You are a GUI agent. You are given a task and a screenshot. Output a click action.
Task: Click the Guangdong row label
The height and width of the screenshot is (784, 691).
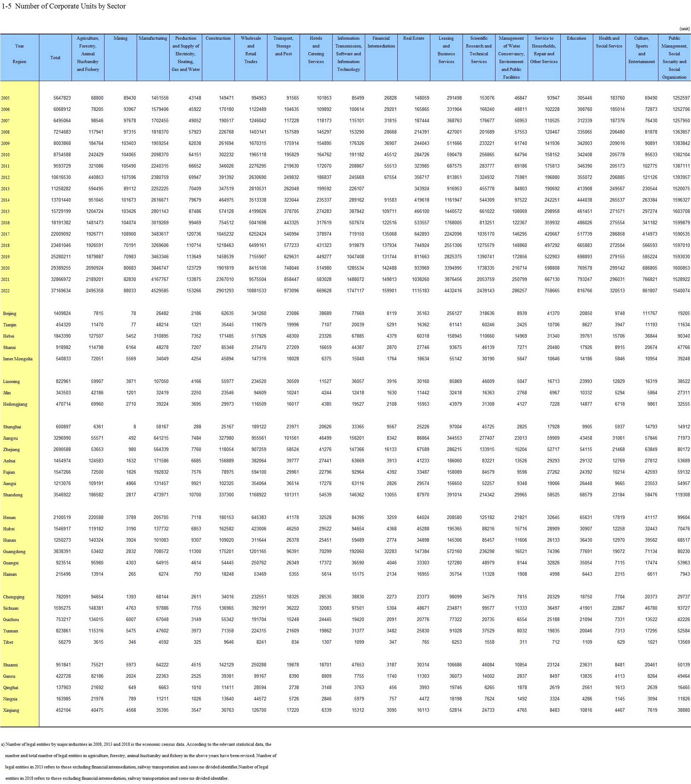pos(14,552)
